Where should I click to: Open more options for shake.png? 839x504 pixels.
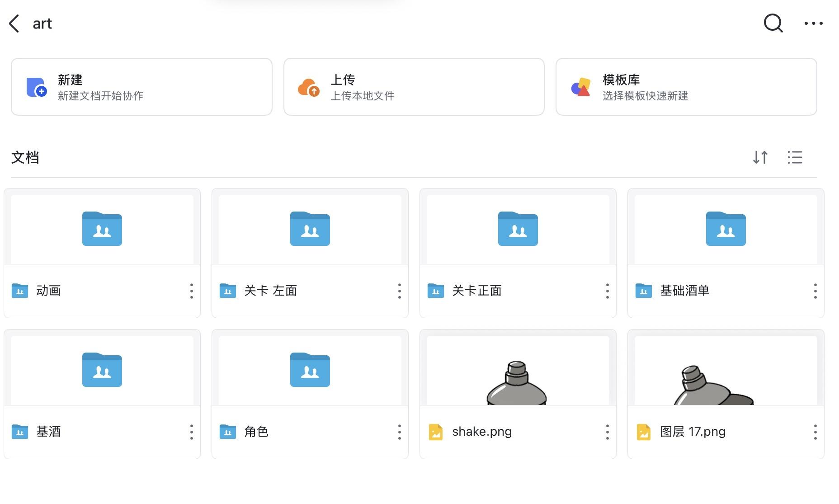(x=607, y=432)
